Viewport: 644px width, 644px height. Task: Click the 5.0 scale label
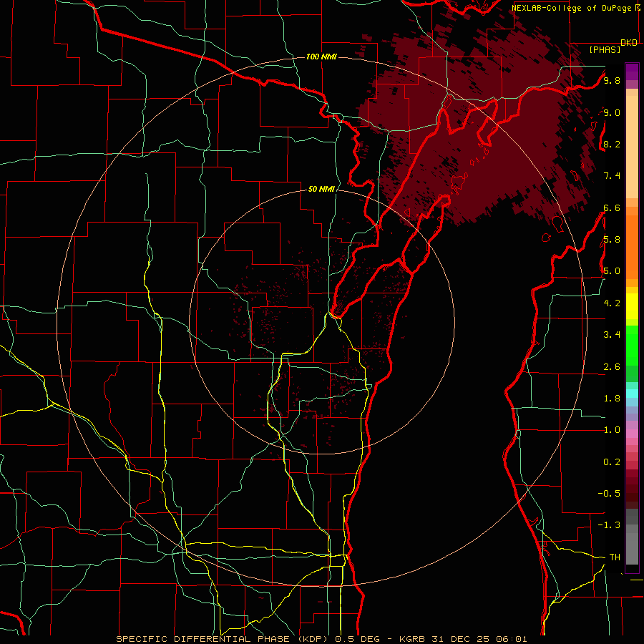click(x=612, y=271)
